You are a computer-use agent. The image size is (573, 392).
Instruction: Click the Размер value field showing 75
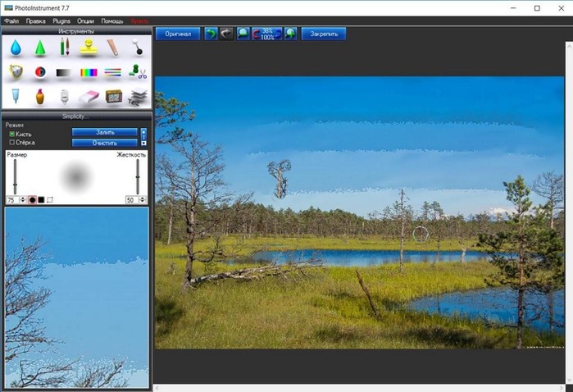click(x=13, y=200)
